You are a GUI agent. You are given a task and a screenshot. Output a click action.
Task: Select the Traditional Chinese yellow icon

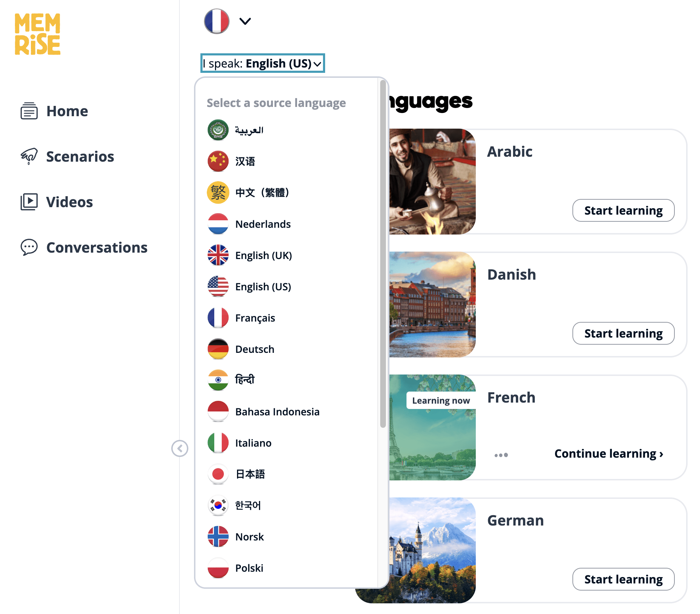coord(218,193)
